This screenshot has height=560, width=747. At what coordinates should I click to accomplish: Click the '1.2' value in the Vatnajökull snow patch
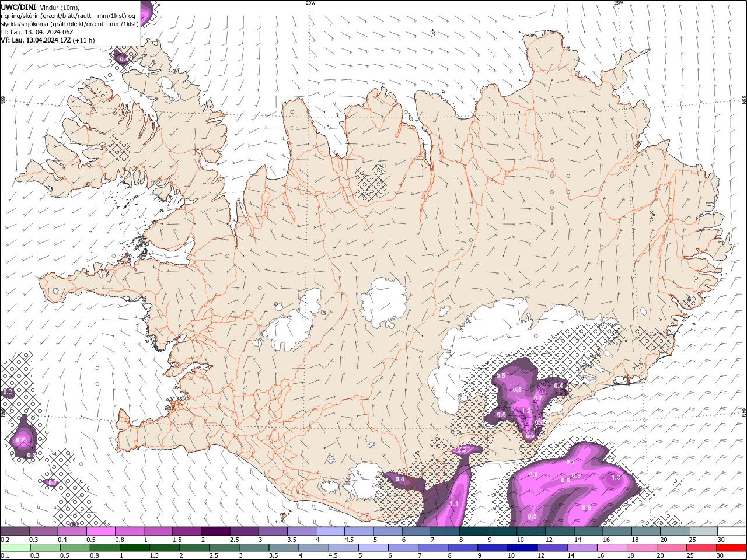[x=526, y=411]
